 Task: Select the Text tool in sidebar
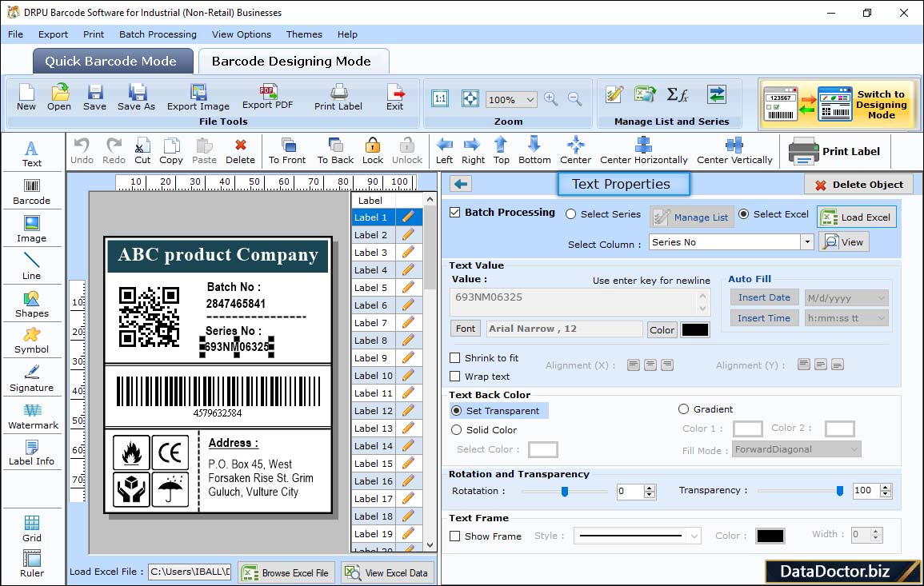click(x=32, y=154)
